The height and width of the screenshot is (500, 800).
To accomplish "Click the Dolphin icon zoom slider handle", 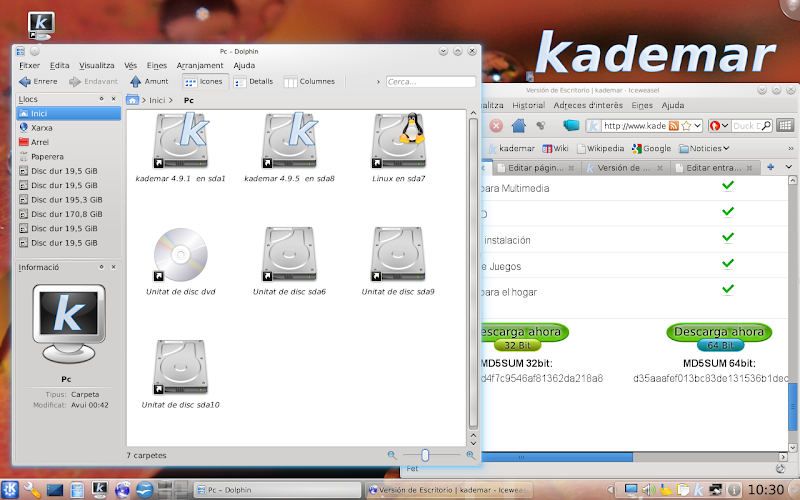I will [x=424, y=455].
